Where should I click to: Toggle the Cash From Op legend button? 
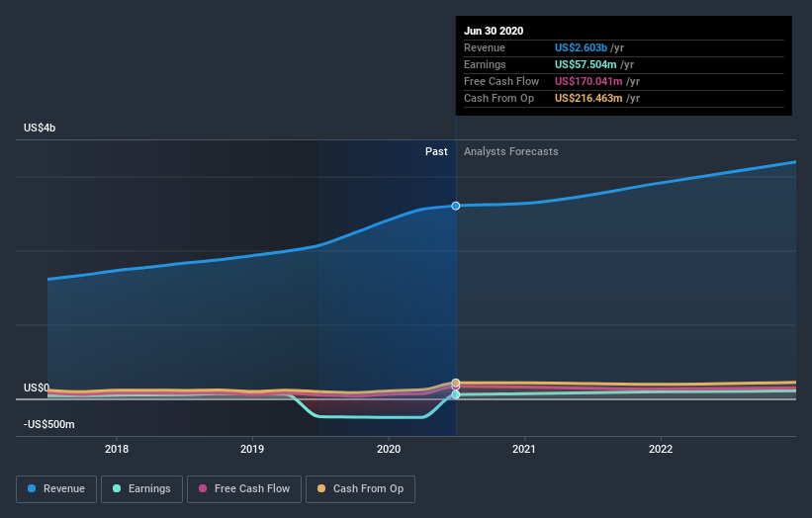pyautogui.click(x=360, y=489)
